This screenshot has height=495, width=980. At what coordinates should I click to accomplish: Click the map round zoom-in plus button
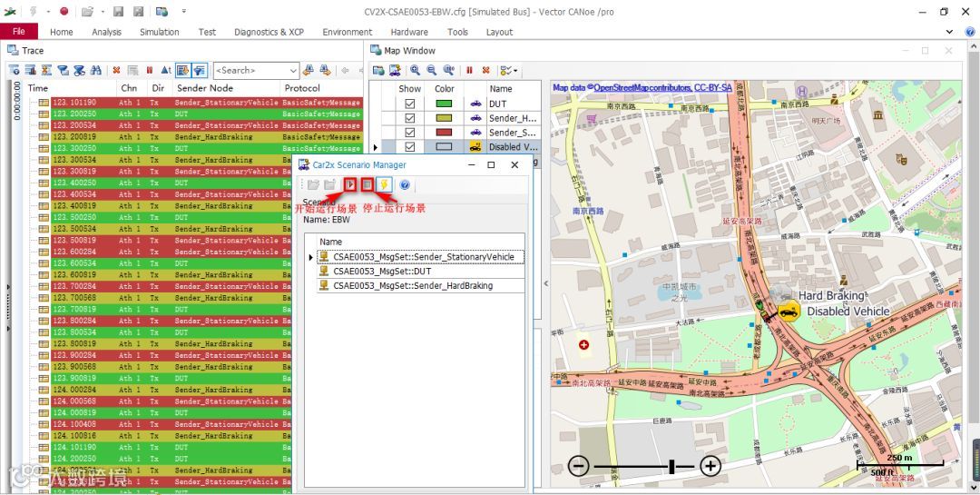[x=710, y=466]
